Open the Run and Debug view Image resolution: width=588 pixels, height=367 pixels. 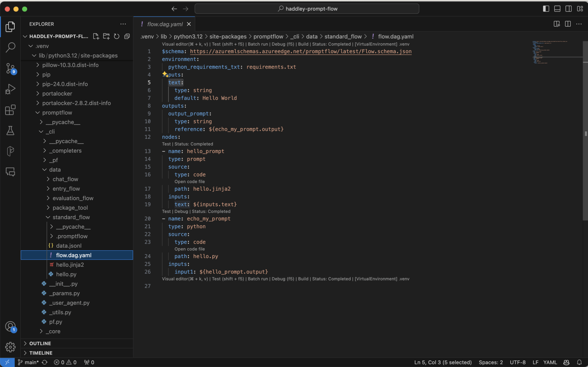[10, 89]
